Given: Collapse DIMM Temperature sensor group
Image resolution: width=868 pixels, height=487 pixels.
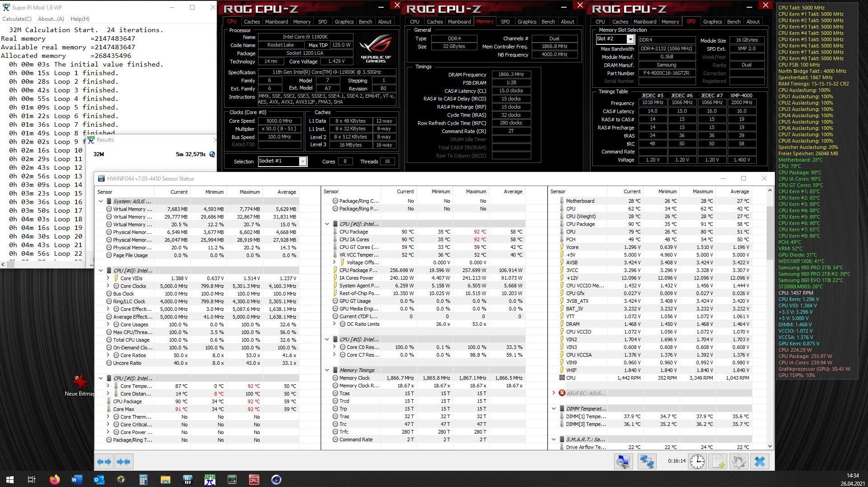Looking at the screenshot, I should 553,408.
